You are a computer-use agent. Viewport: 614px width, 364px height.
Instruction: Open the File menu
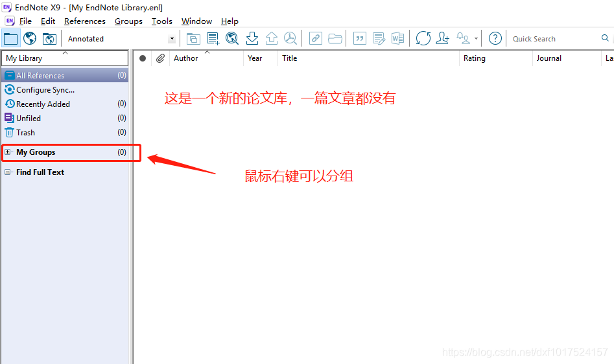[25, 21]
